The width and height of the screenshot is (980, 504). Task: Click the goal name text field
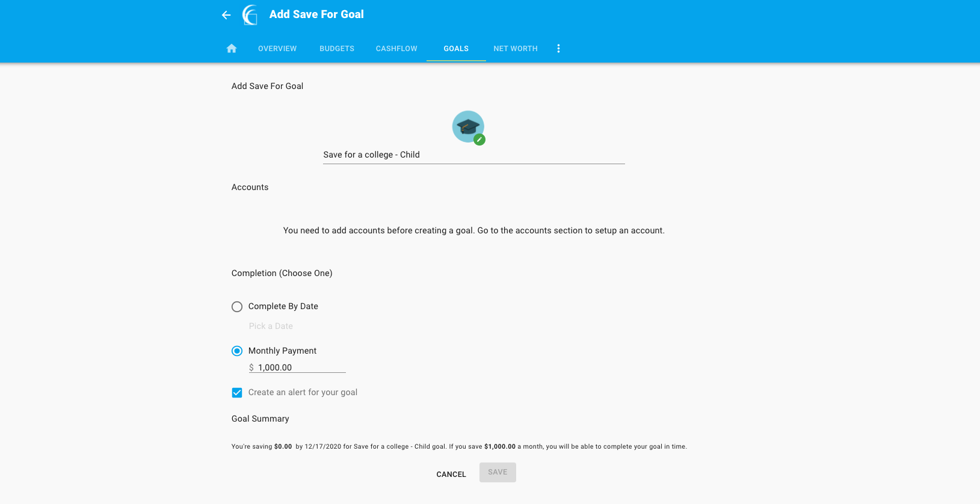coord(473,155)
